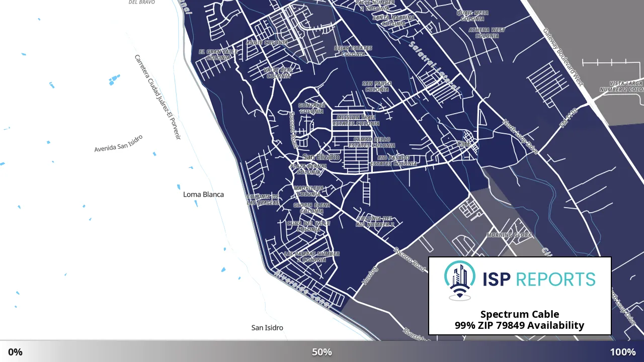Viewport: 644px width, 362px height.
Task: Click the 100% legend label
Action: (x=623, y=352)
